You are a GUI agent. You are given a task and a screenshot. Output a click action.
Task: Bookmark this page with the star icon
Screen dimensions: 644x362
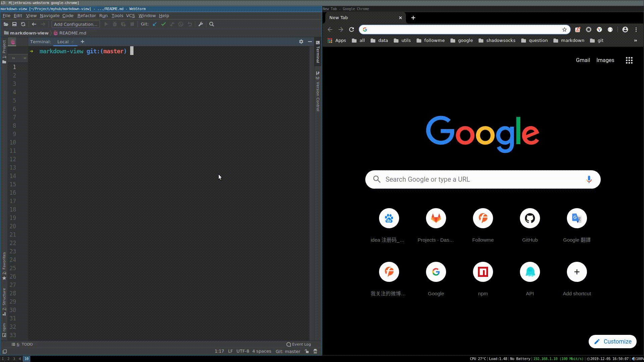565,29
